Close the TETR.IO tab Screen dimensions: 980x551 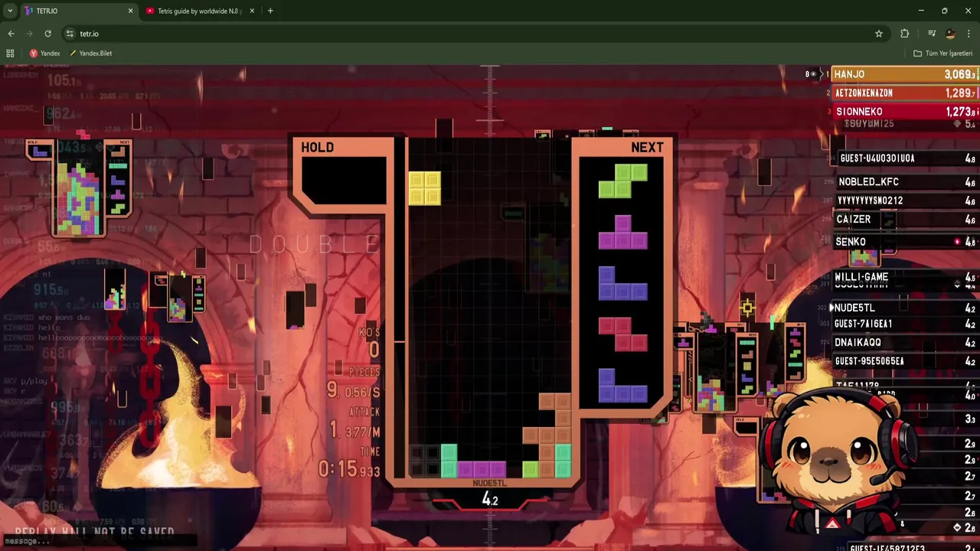tap(130, 11)
